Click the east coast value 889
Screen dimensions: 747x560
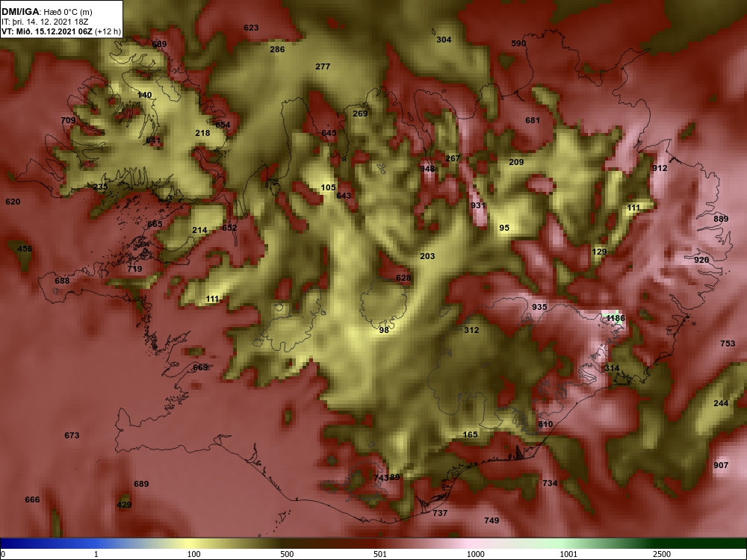[721, 219]
